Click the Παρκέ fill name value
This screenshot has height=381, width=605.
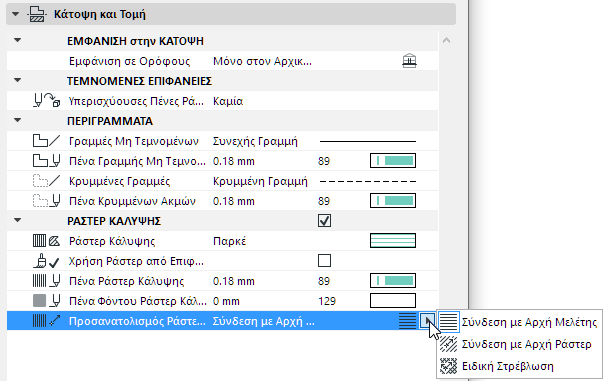pos(230,241)
